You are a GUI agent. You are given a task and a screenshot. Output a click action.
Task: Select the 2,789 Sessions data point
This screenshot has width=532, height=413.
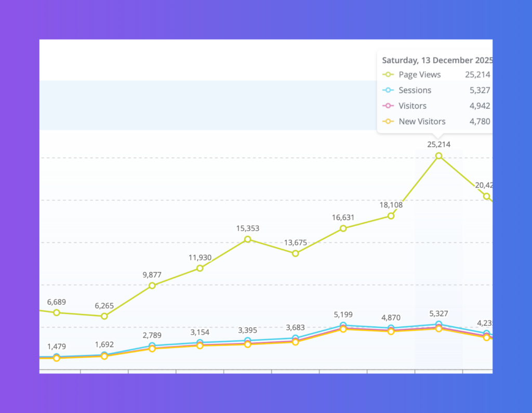pyautogui.click(x=152, y=346)
